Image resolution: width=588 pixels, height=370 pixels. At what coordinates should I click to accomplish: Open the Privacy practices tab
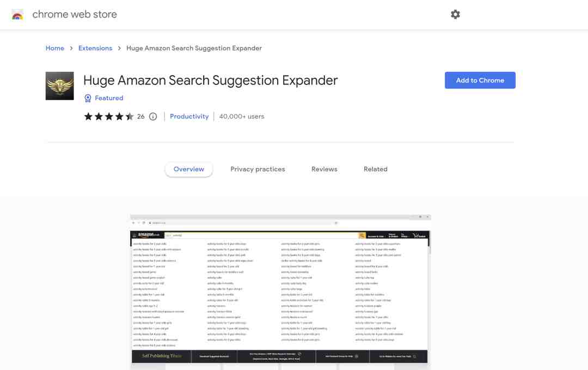click(258, 169)
